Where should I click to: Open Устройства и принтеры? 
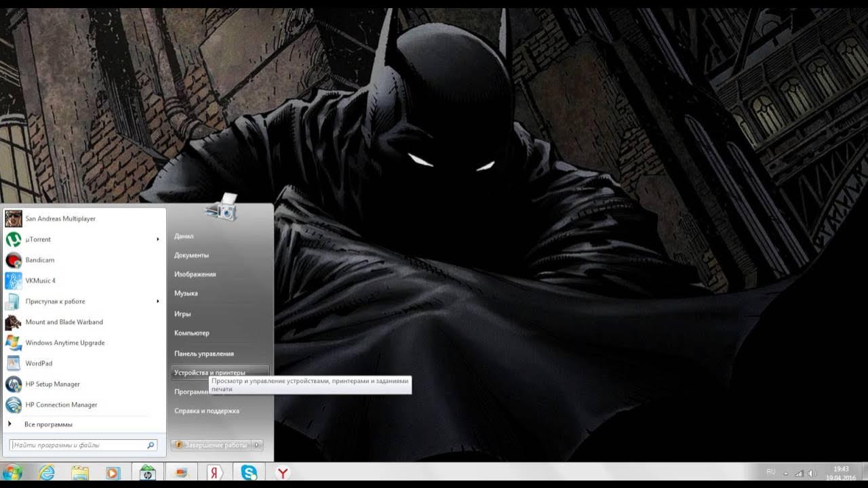pos(220,373)
